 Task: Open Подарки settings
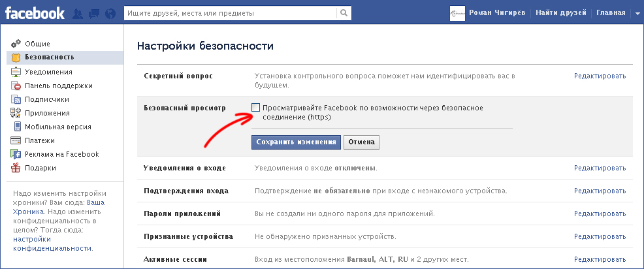(x=40, y=168)
